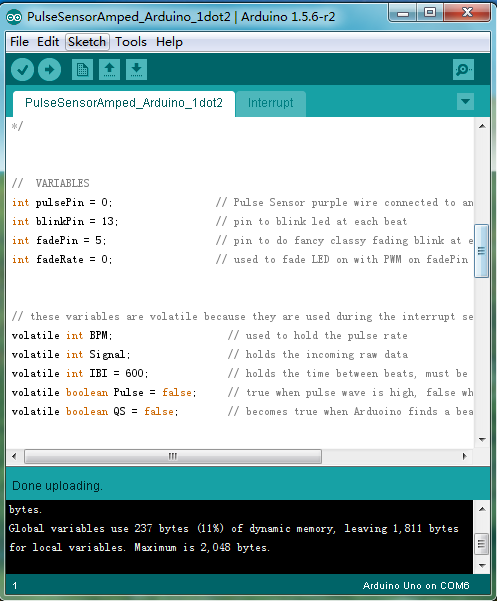The image size is (497, 601).
Task: Click editor scrollbar down arrow
Action: (x=482, y=440)
